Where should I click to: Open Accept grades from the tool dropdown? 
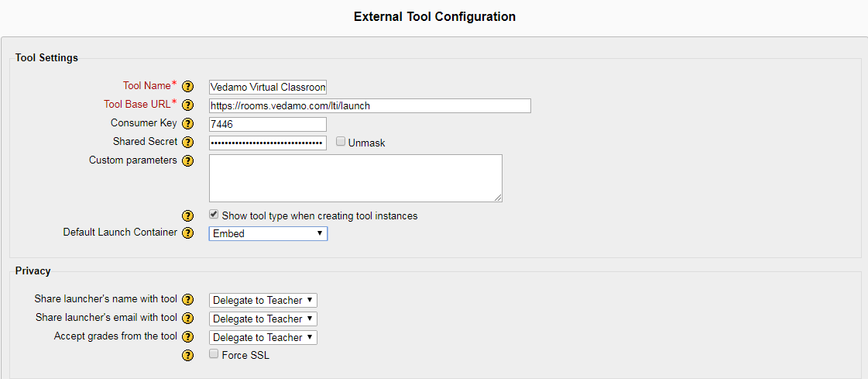(x=263, y=337)
